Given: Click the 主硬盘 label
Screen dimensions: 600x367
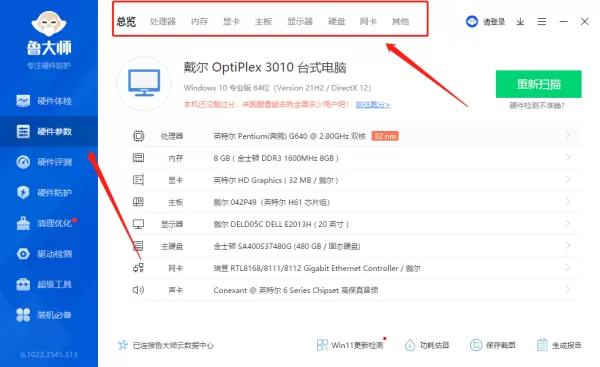Looking at the screenshot, I should pyautogui.click(x=172, y=246).
